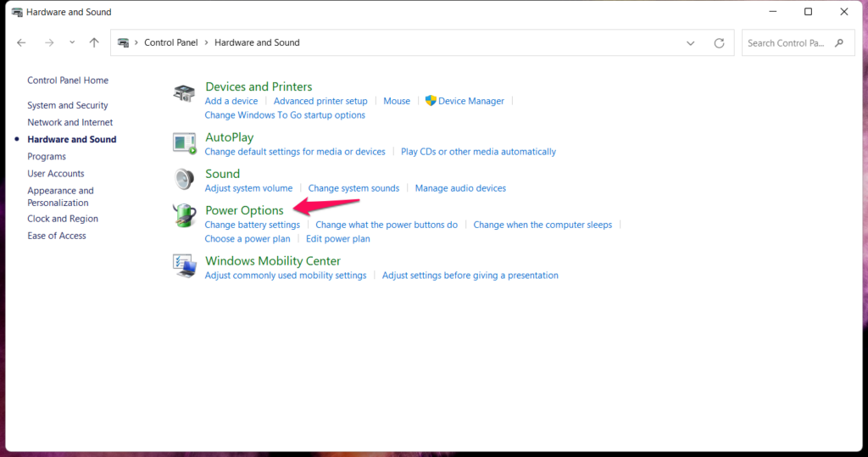This screenshot has height=457, width=868.
Task: Change default settings for media or devices
Action: [x=294, y=152]
